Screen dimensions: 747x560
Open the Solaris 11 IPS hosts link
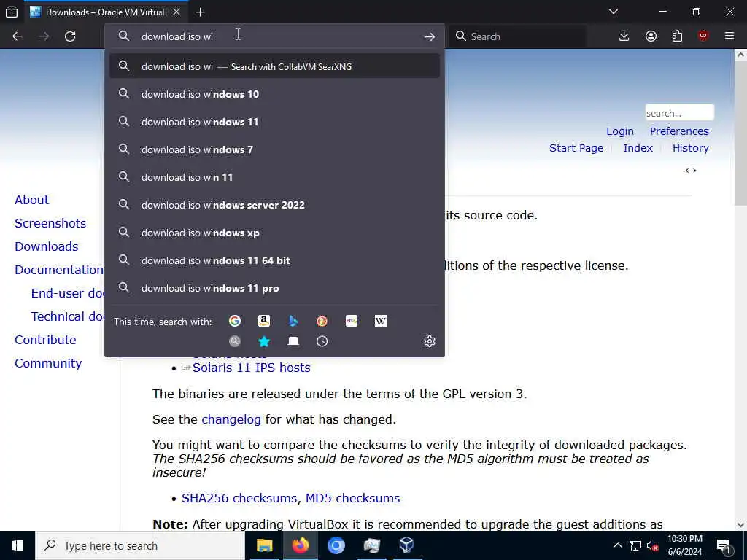point(252,367)
